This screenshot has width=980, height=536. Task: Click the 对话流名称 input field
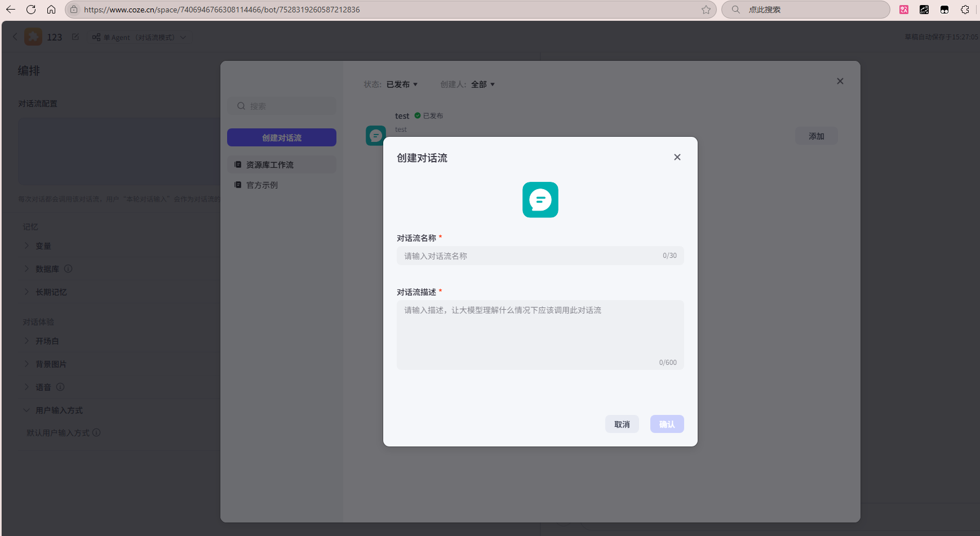point(530,256)
